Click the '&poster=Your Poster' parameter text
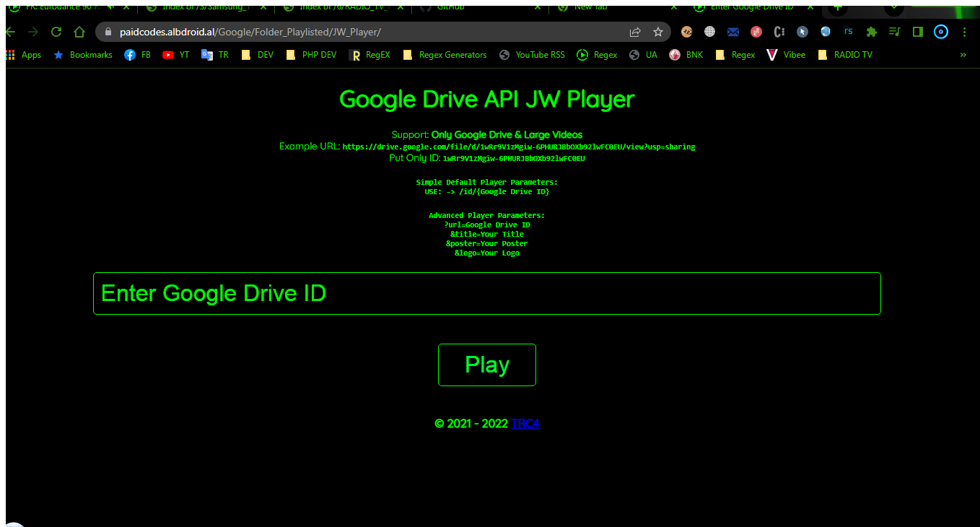 [487, 244]
